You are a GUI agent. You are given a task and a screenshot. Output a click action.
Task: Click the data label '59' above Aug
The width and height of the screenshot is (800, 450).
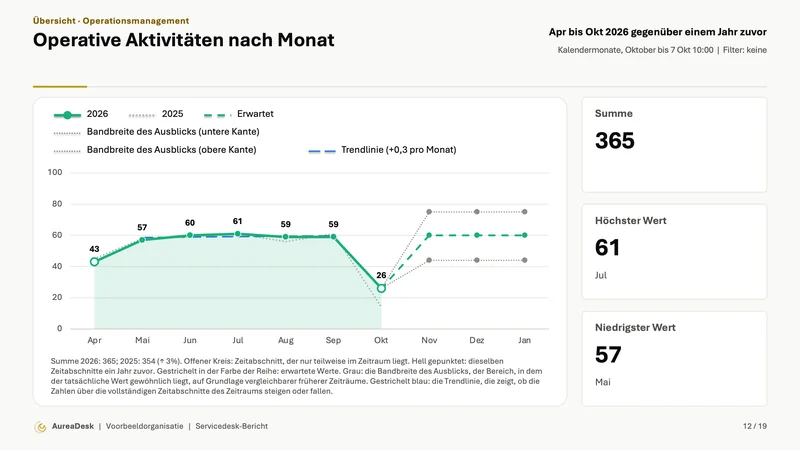(285, 224)
